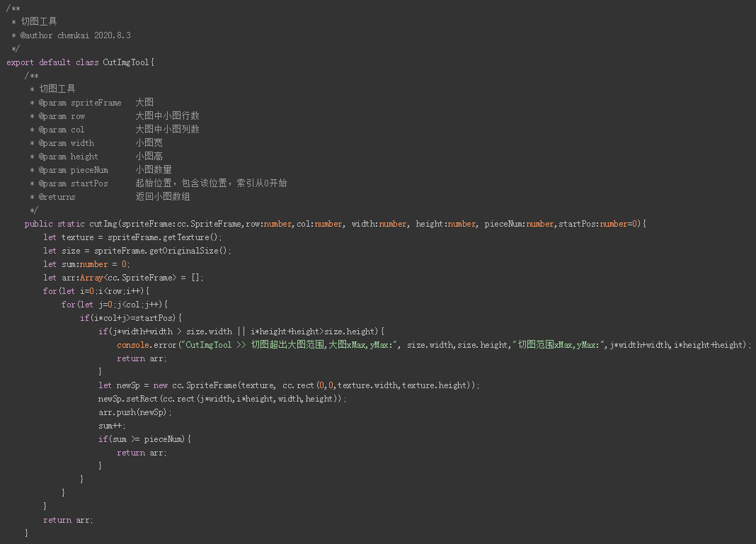The width and height of the screenshot is (756, 544).
Task: Click the '@param row' comment line
Action: [x=114, y=115]
